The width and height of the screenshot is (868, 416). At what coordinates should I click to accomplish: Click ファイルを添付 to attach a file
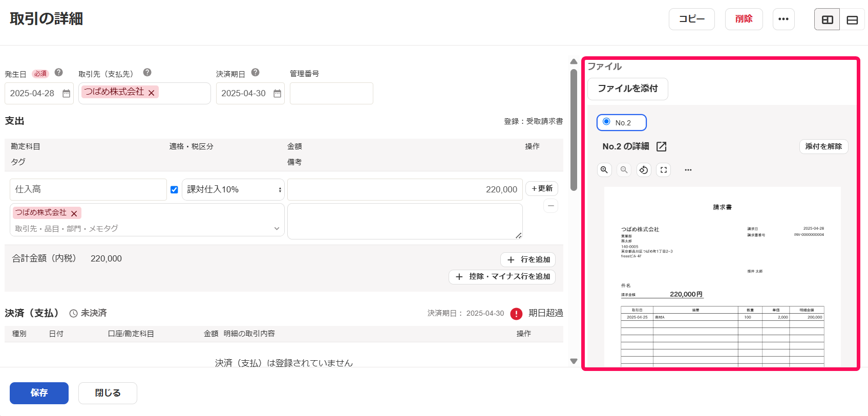click(628, 89)
